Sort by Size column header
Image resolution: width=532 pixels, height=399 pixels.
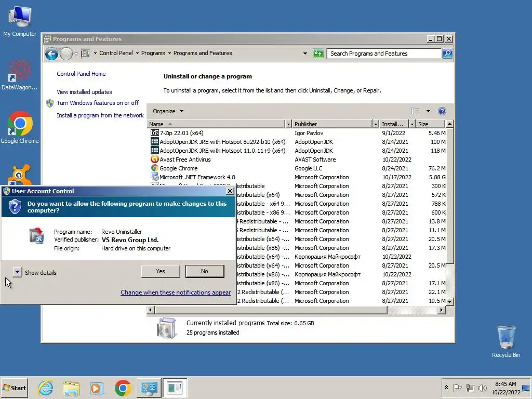click(x=430, y=124)
